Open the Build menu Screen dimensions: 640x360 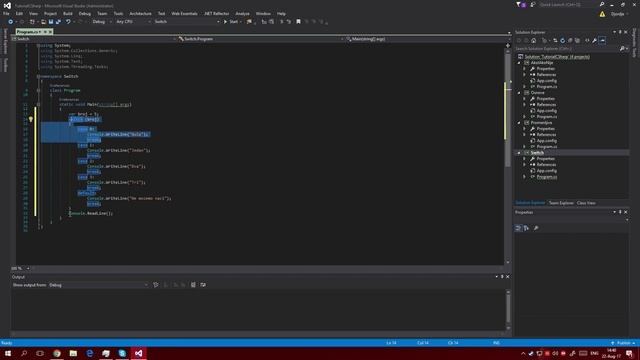68,13
